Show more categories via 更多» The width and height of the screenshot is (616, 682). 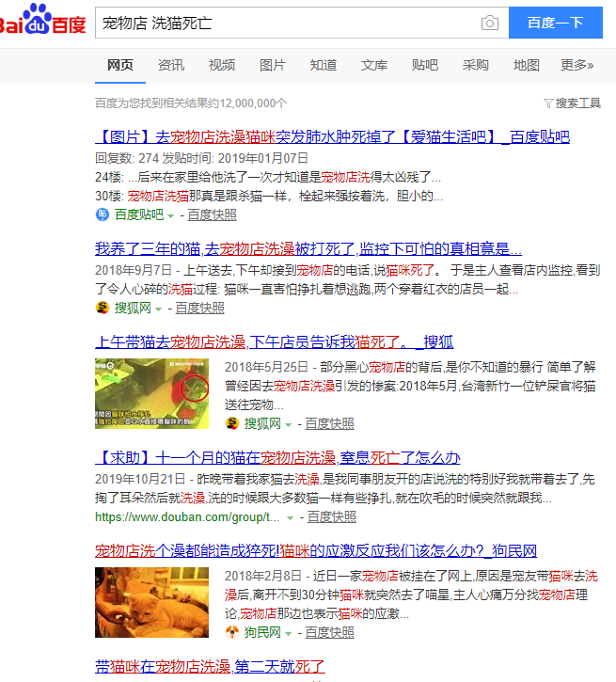(x=577, y=65)
